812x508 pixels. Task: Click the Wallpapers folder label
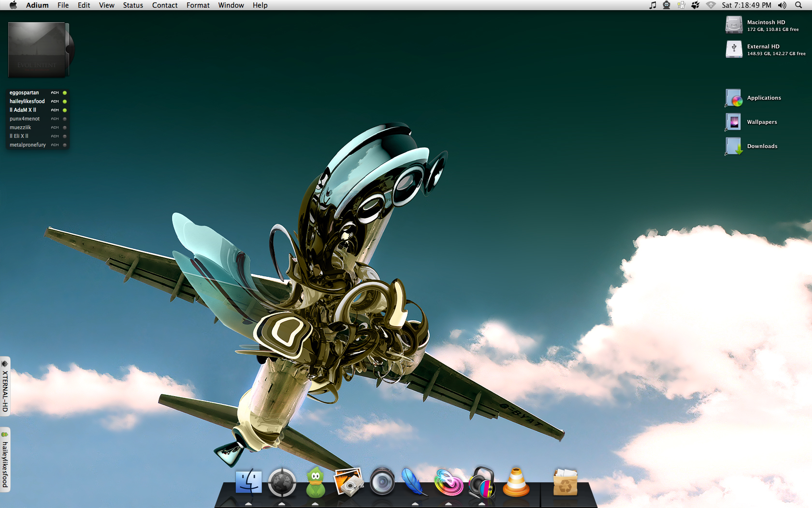pyautogui.click(x=762, y=122)
